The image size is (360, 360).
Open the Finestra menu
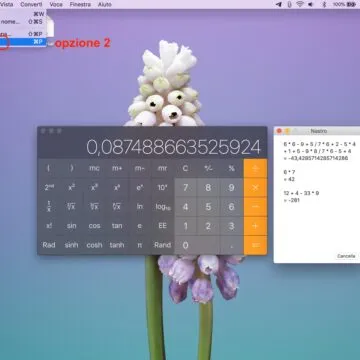click(x=80, y=4)
